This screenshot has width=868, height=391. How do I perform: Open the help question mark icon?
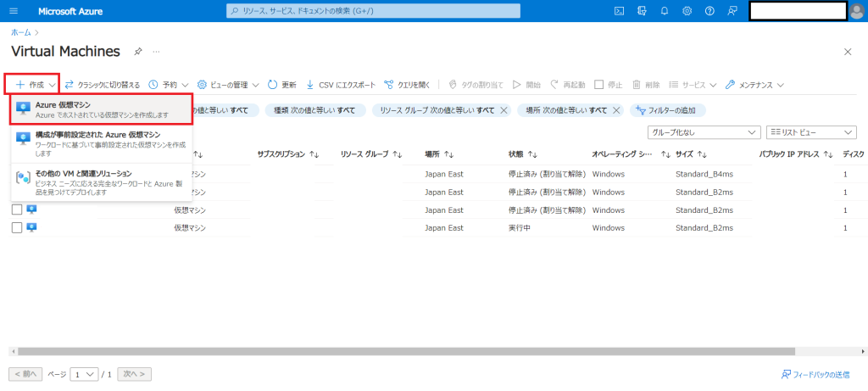tap(709, 11)
